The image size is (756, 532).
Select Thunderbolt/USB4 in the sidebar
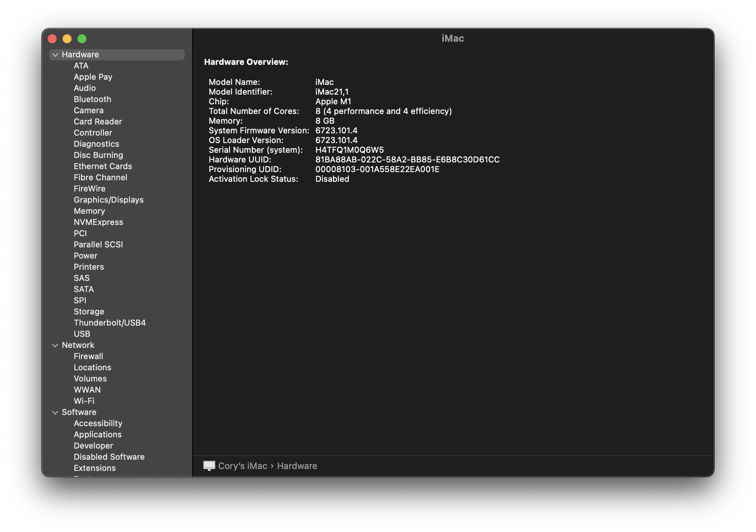(x=109, y=323)
